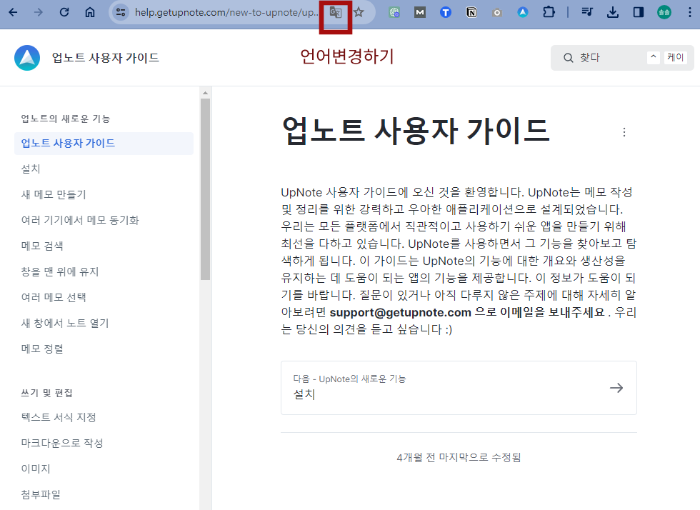This screenshot has height=510, width=700.
Task: Open the Notion extension icon
Action: (471, 13)
